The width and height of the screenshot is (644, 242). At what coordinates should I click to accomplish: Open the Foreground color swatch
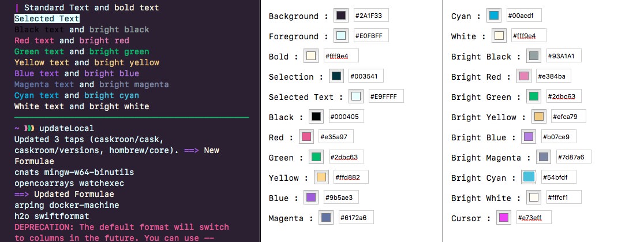[x=340, y=36]
